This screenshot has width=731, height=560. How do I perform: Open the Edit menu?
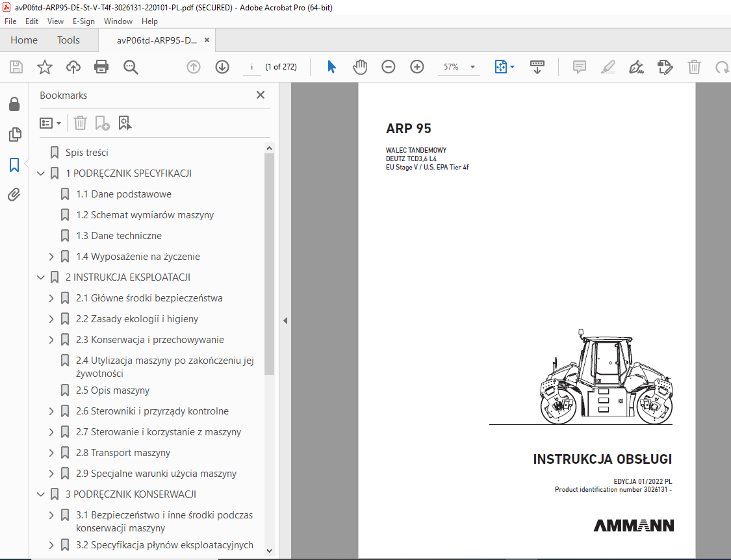pos(32,21)
